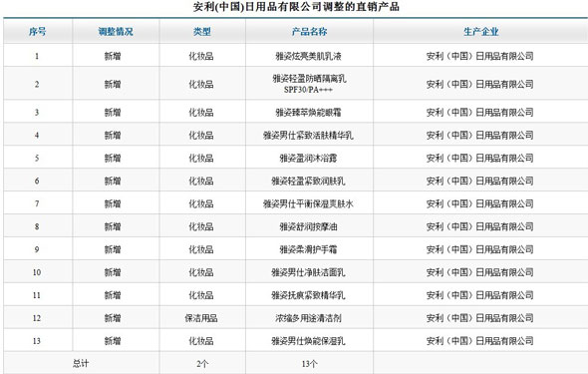Select product name 雅姿舒润按摩油
Screen dimensions: 588x374
(x=308, y=226)
